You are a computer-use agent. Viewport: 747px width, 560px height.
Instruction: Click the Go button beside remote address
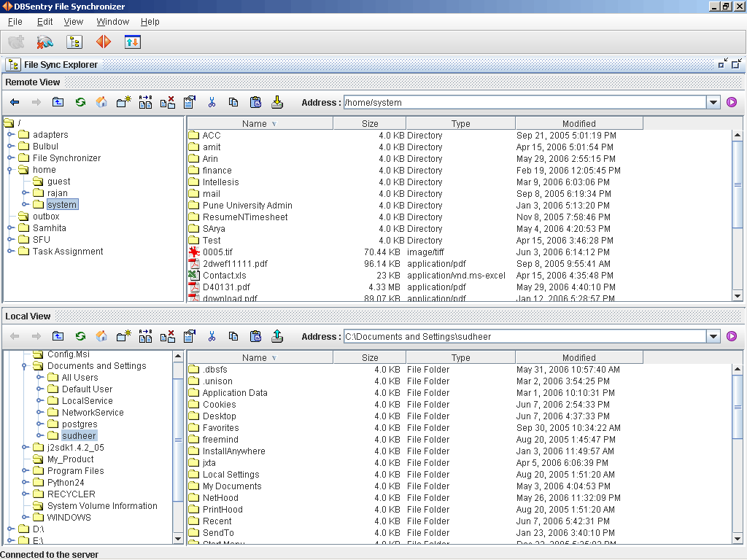732,103
